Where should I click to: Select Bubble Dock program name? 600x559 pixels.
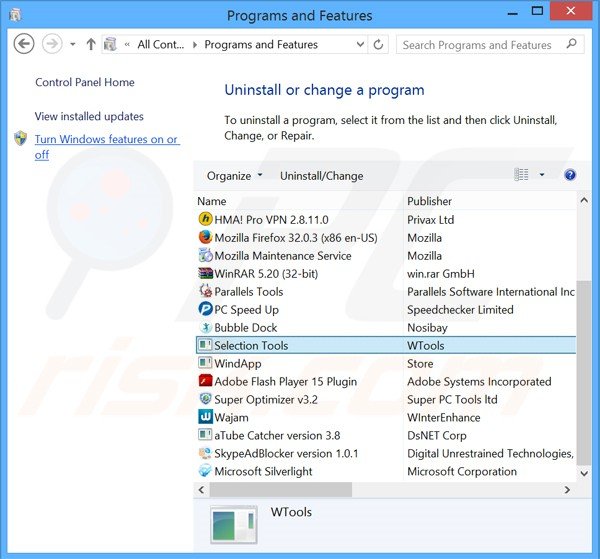246,328
